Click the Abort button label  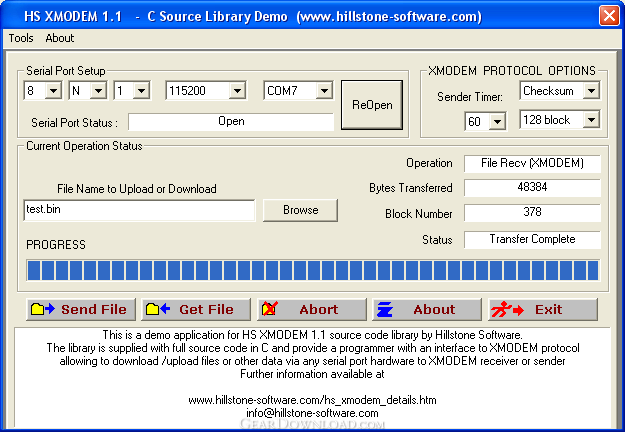(x=318, y=309)
